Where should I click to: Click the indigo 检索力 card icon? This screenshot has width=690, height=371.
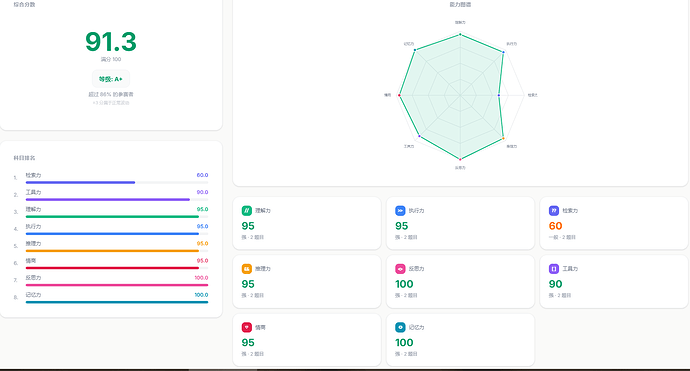click(554, 210)
